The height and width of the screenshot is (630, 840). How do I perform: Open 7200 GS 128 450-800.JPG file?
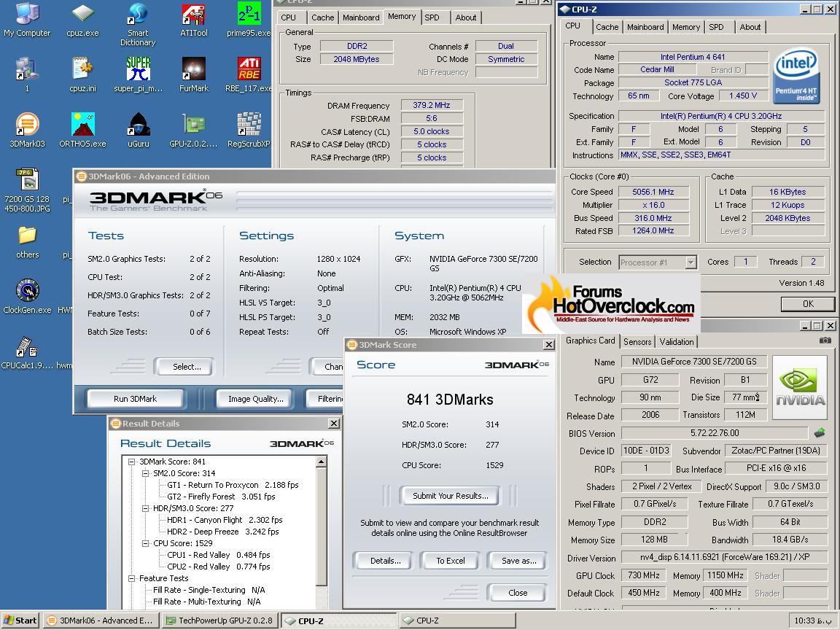point(27,190)
